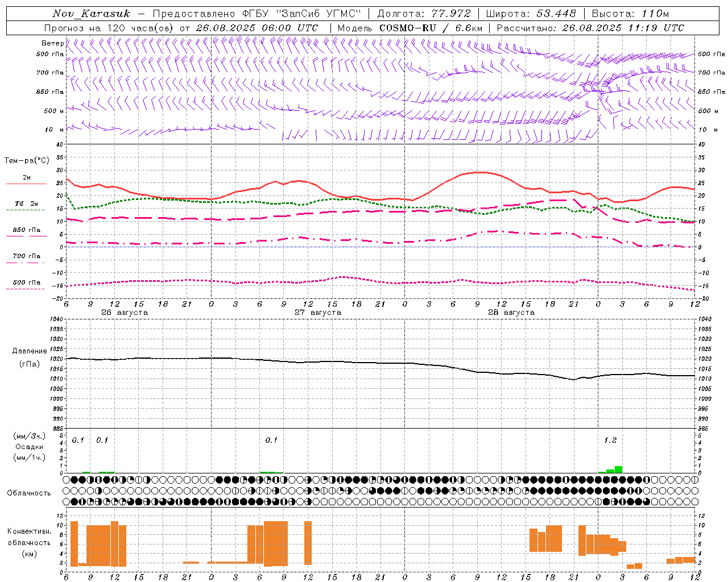Click the "Рассчитано: 26.08.2025 11:19 UTC" timestamp

pos(590,28)
